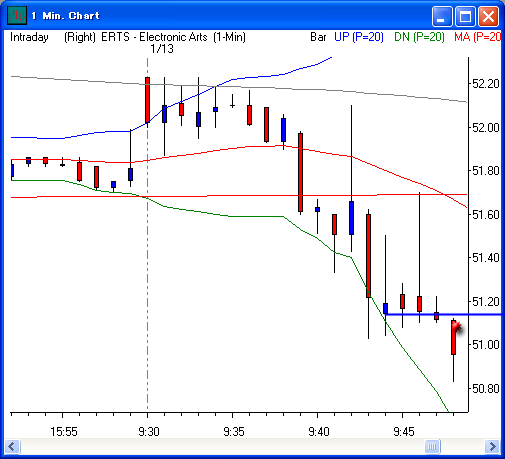Click the (1-Min) interval label
This screenshot has width=505, height=459.
[229, 37]
